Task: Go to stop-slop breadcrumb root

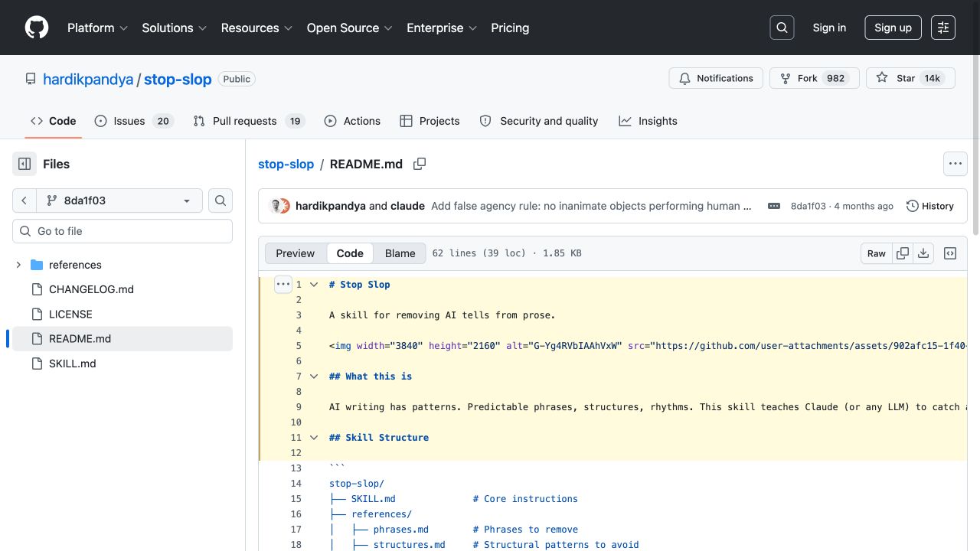Action: click(286, 164)
